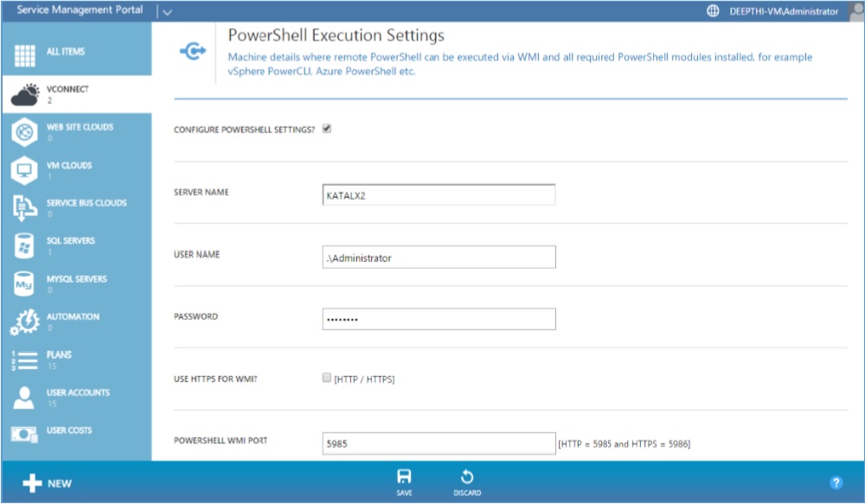
Task: Click the POWERSHELL WMI PORT label
Action: point(221,441)
